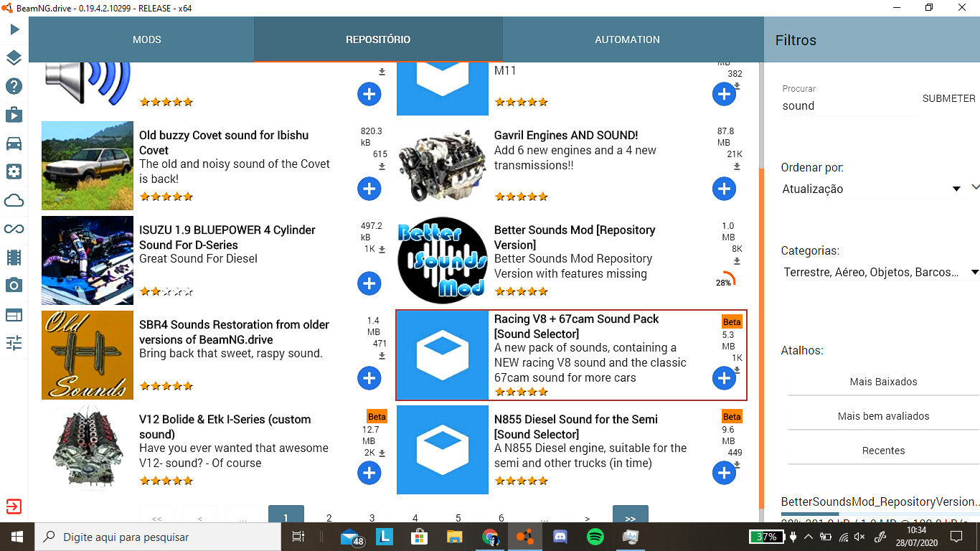Click the Mais Baixados shortcut

pos(883,382)
